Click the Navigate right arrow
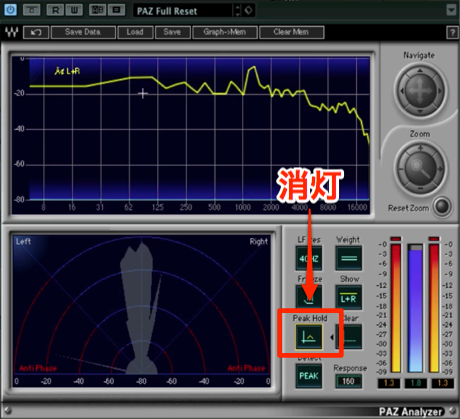The height and width of the screenshot is (419, 460). coord(439,90)
